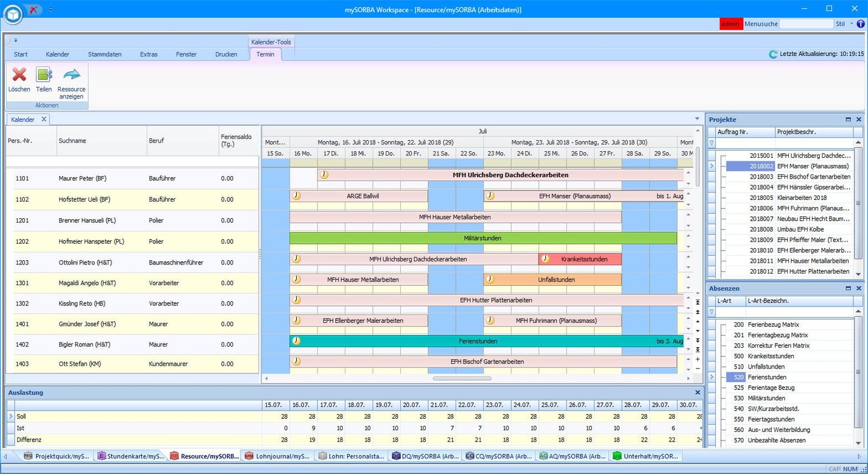Viewport: 868px width, 474px height.
Task: Click clock icon on EFH Bischof Gartenarbeiten bar
Action: pyautogui.click(x=297, y=361)
